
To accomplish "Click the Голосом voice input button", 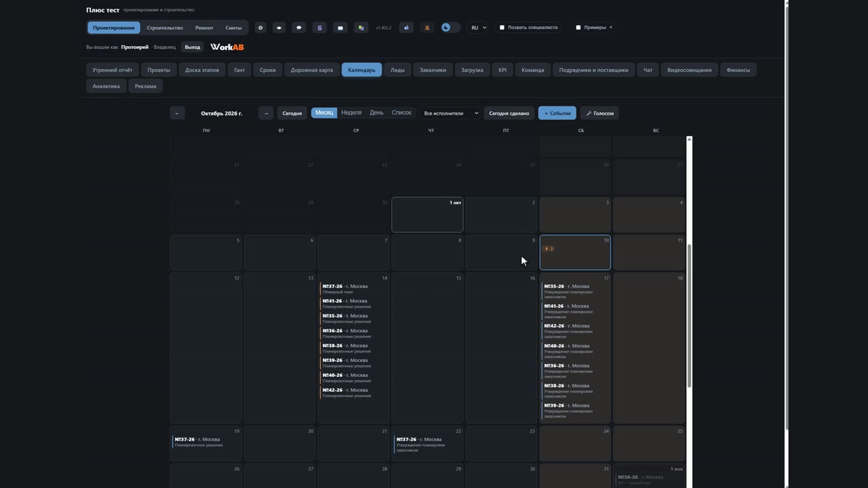I will click(x=599, y=113).
